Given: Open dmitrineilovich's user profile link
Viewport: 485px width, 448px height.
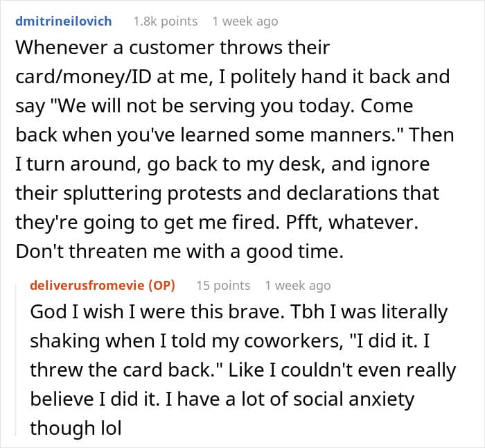Looking at the screenshot, I should 64,21.
